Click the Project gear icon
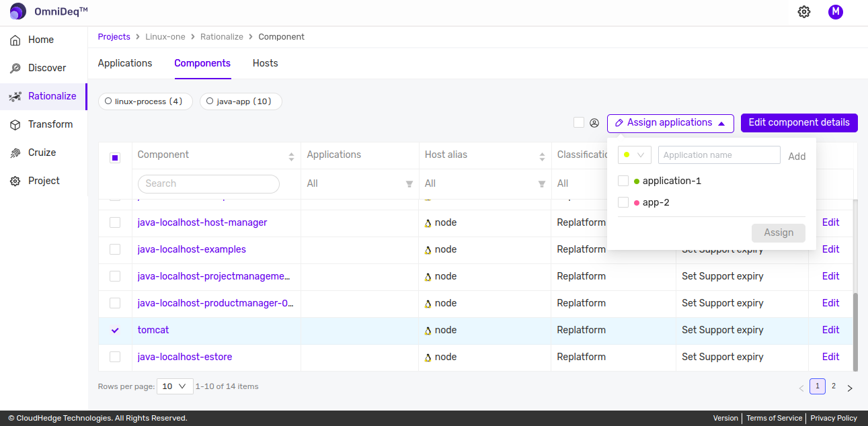The image size is (868, 426). (15, 181)
